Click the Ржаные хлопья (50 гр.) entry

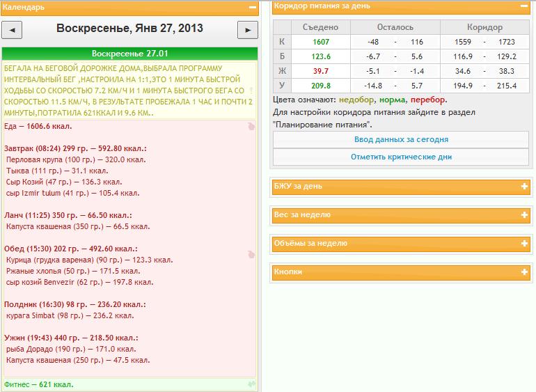click(73, 272)
